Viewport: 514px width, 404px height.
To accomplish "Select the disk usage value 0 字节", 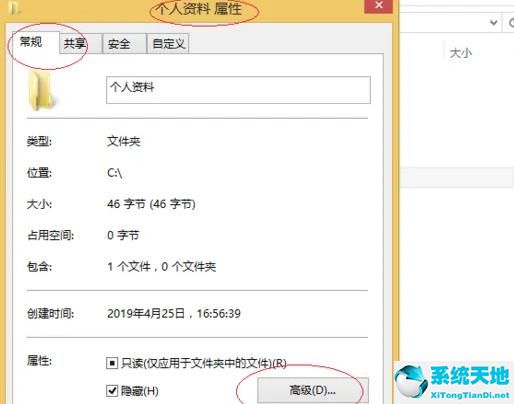I will 123,235.
